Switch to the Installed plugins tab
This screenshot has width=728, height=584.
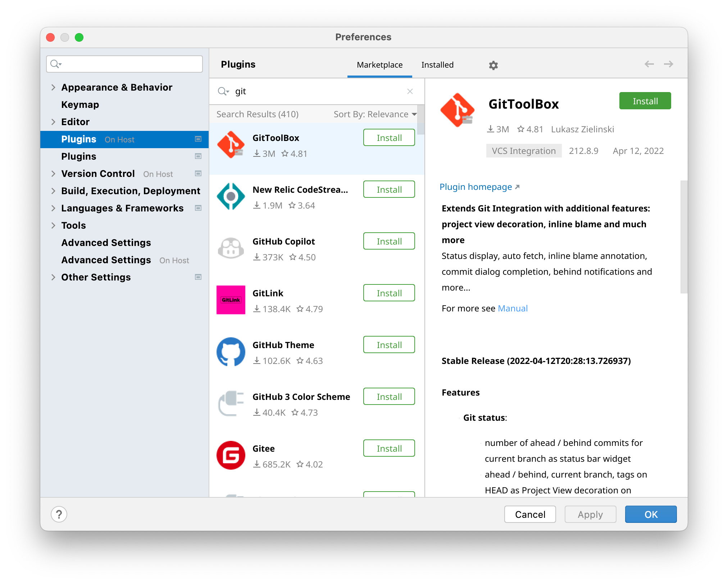pos(437,64)
